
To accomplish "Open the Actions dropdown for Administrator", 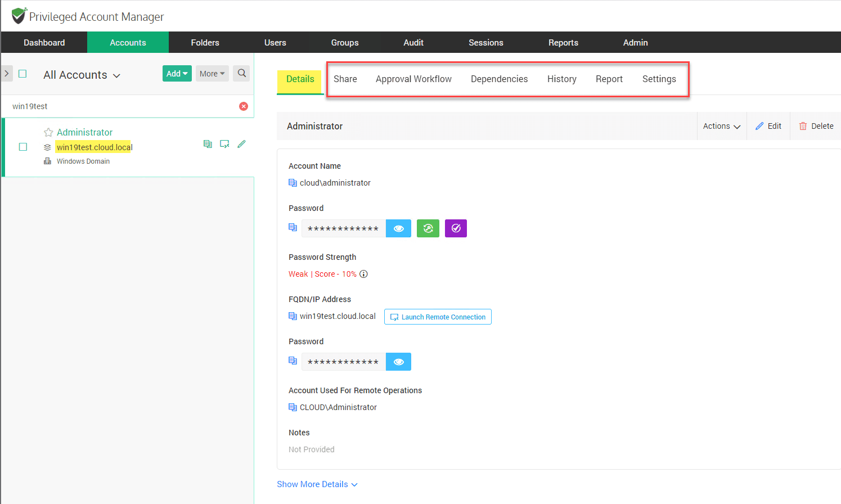I will 722,126.
